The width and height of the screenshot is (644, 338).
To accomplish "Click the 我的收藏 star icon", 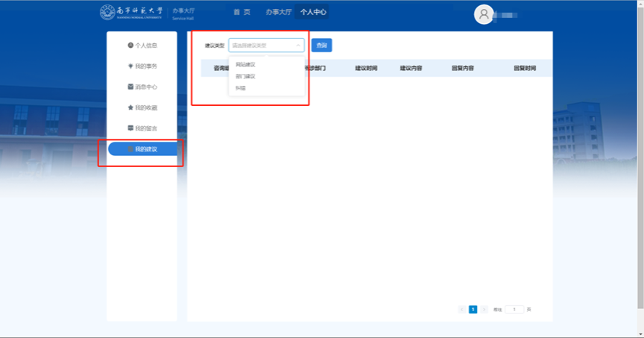I will tap(130, 108).
